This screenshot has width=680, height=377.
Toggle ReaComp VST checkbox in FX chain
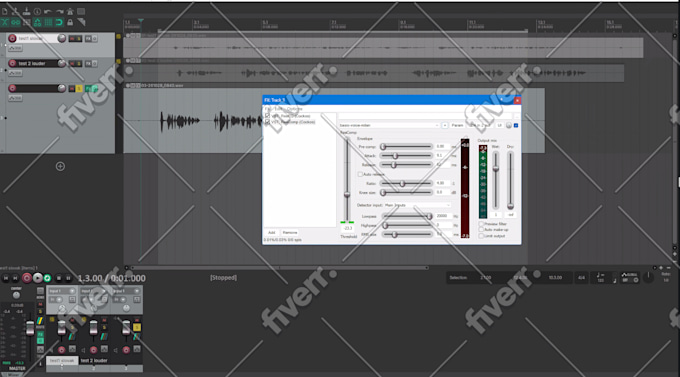click(x=267, y=122)
